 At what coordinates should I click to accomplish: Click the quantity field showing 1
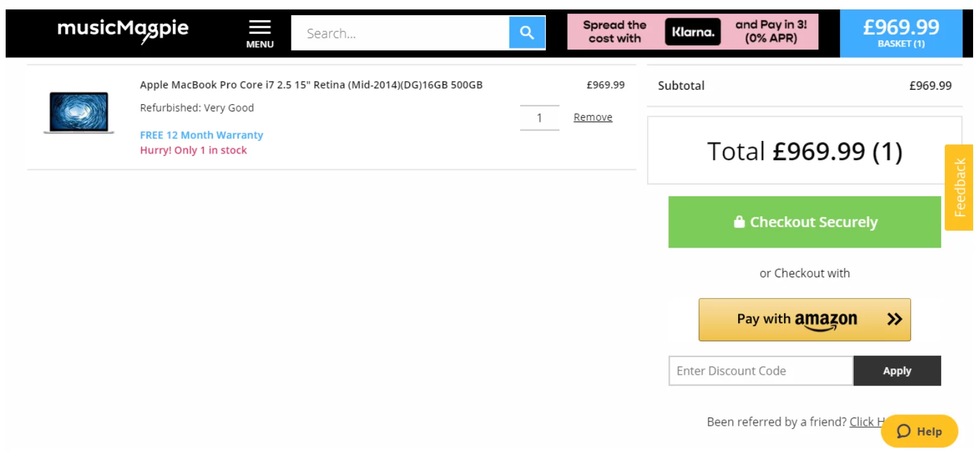coord(539,118)
